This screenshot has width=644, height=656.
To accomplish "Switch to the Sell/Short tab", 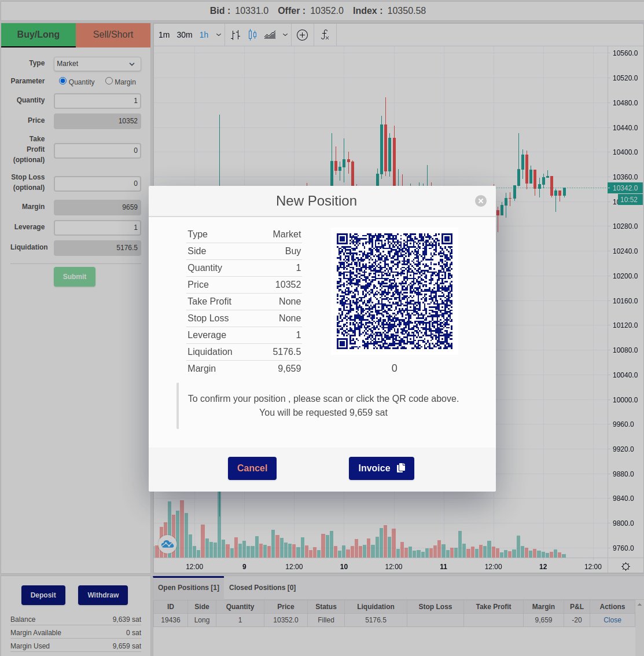I will (113, 35).
